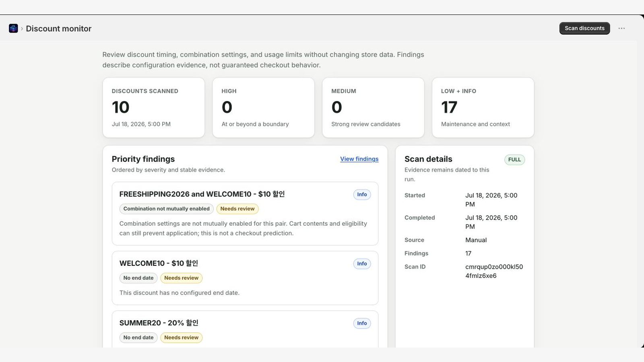Viewport: 644px width, 362px height.
Task: Click Info badge on FREESHIPPING2026 and WELCOME10 finding
Action: pyautogui.click(x=362, y=195)
